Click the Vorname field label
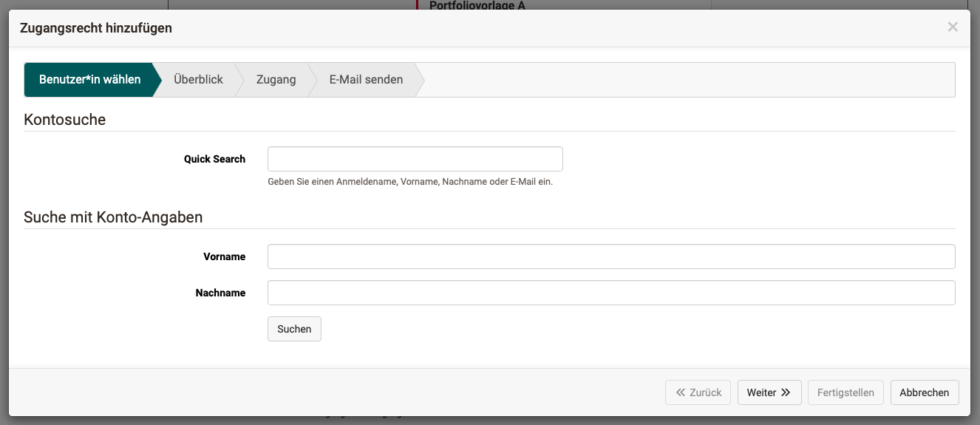Screen dimensions: 980x425 pos(224,256)
